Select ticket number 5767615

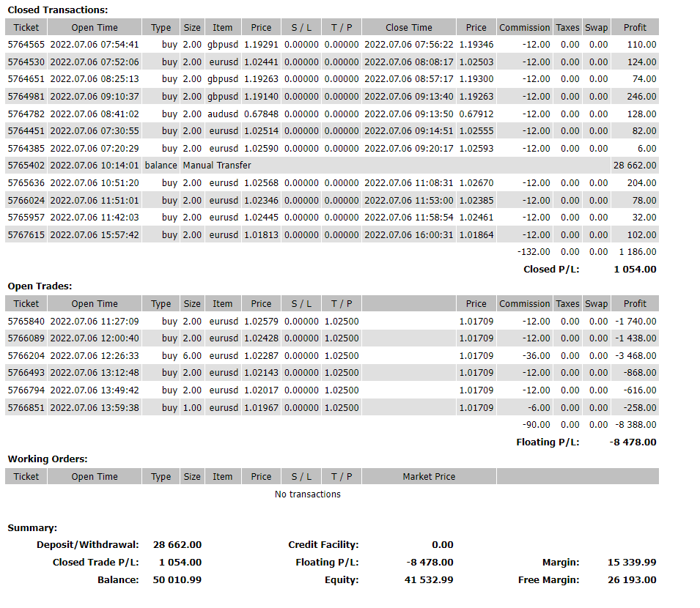click(x=26, y=234)
